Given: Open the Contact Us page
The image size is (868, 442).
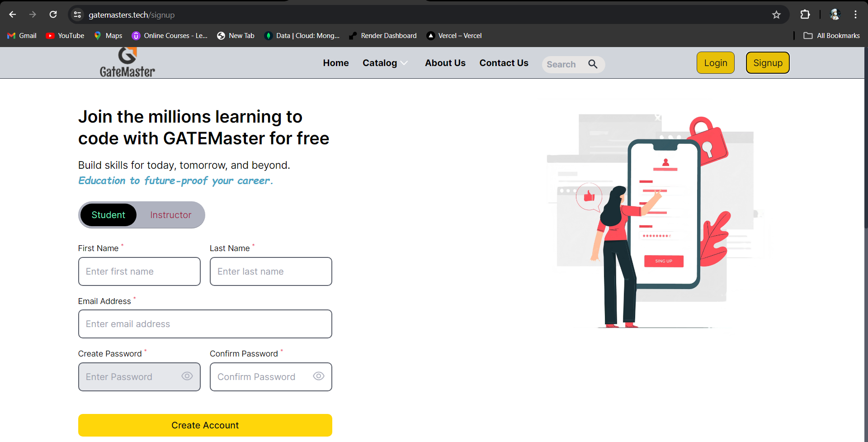Looking at the screenshot, I should click(504, 63).
